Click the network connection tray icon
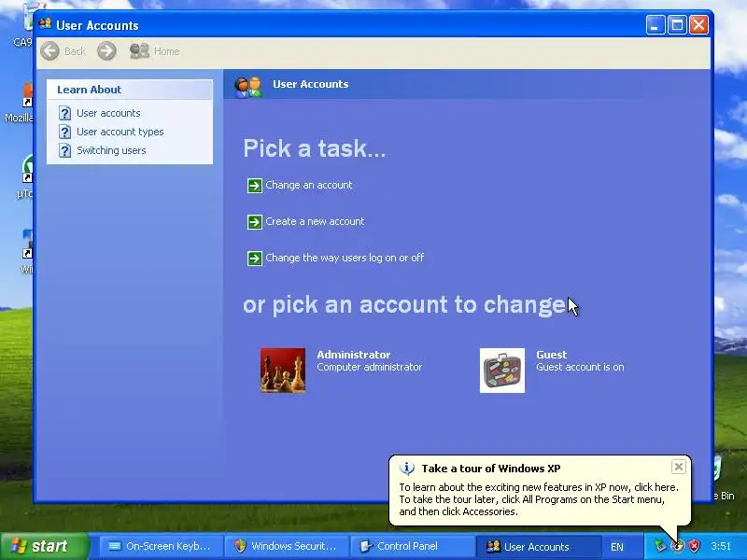 (x=659, y=546)
